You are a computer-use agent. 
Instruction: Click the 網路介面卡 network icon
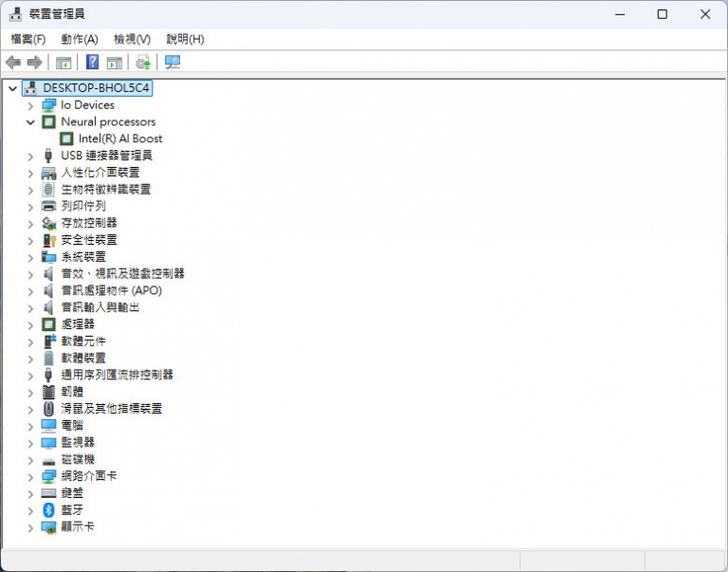point(48,476)
